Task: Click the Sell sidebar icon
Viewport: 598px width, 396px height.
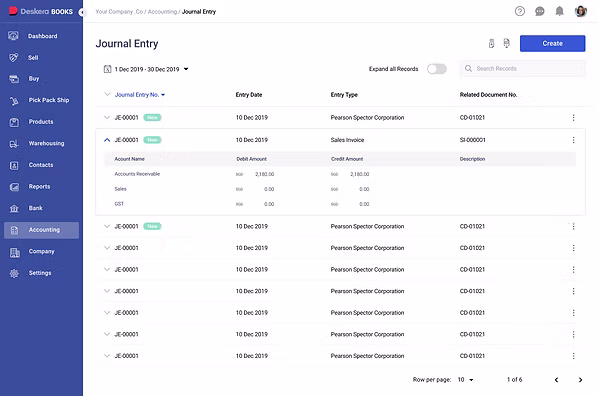Action: click(13, 58)
